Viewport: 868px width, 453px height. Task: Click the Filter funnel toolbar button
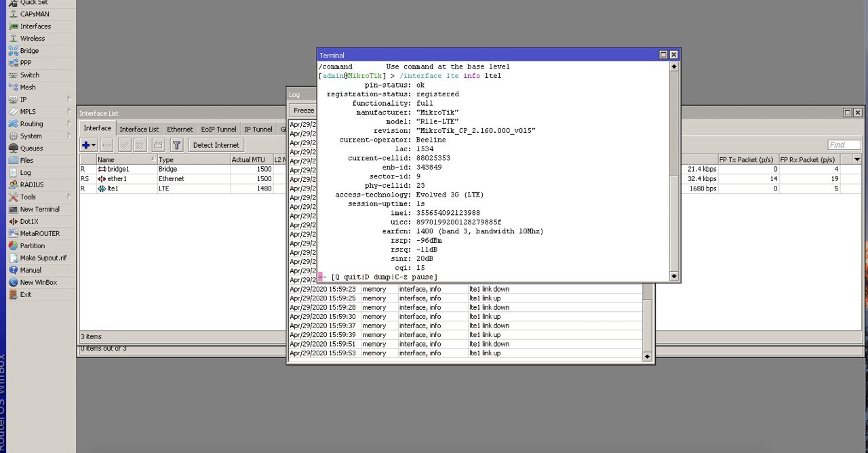tap(176, 145)
